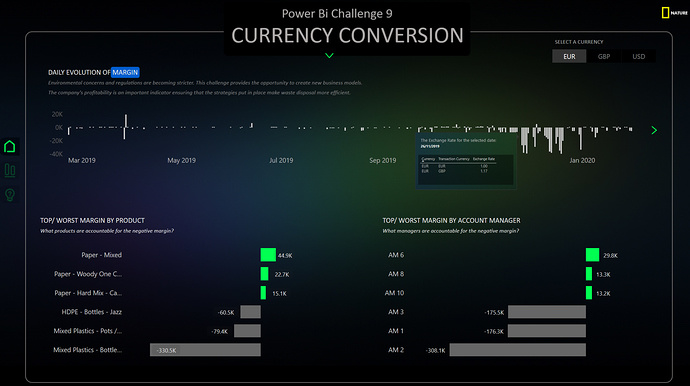Expand the green chevron under title
Image resolution: width=690 pixels, height=386 pixels.
click(x=329, y=55)
